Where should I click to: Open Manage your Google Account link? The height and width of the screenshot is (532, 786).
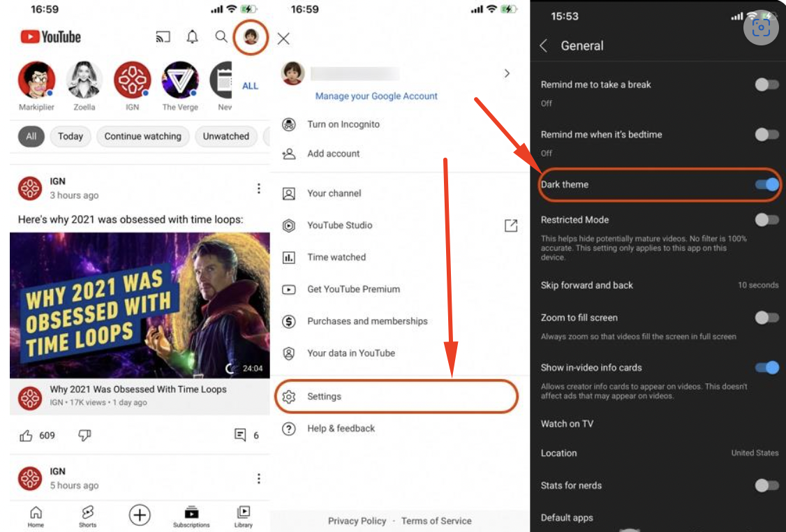pos(376,96)
